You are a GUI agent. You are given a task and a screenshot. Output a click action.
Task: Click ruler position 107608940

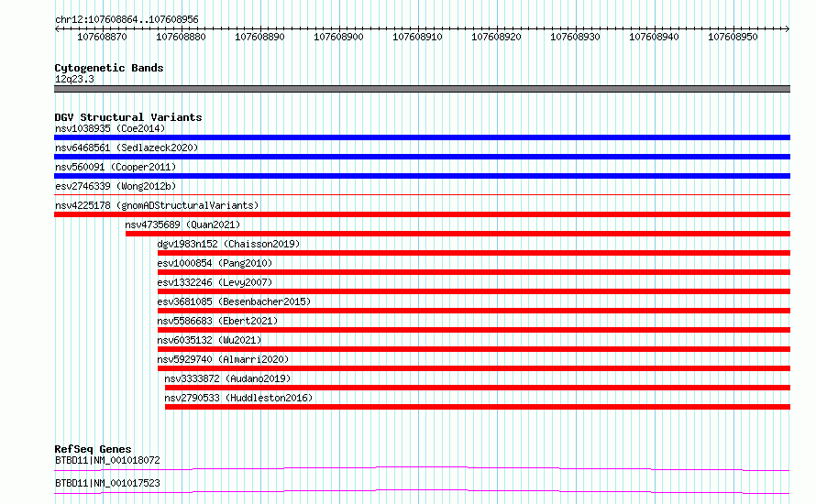[654, 37]
